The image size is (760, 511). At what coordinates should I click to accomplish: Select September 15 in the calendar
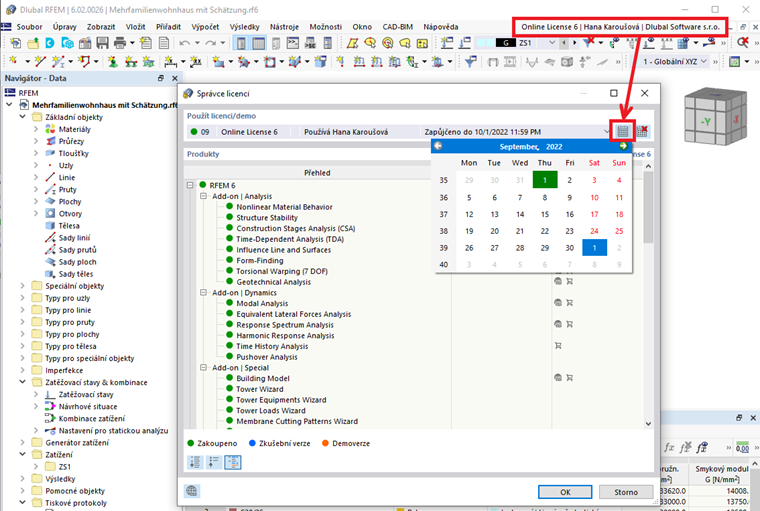(x=545, y=214)
